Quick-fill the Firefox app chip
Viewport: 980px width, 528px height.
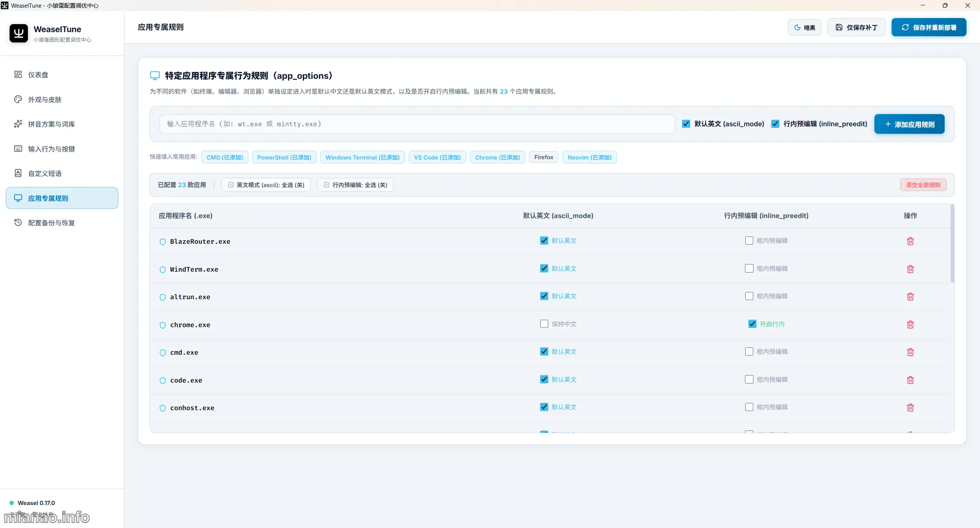pyautogui.click(x=544, y=157)
